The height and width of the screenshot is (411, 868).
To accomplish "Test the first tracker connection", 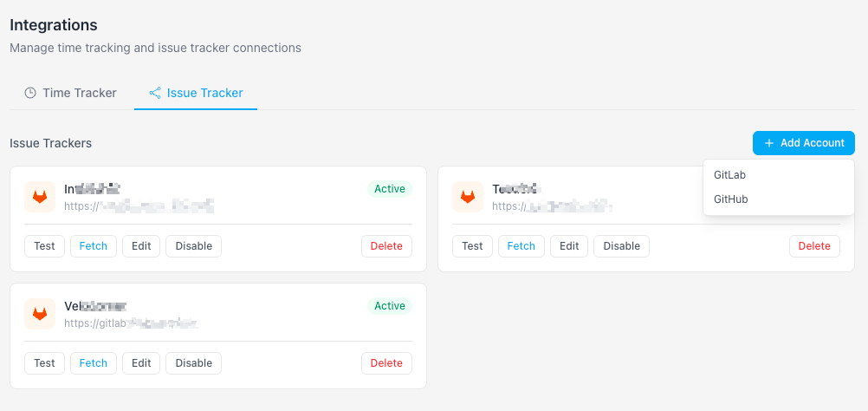I will pyautogui.click(x=44, y=246).
